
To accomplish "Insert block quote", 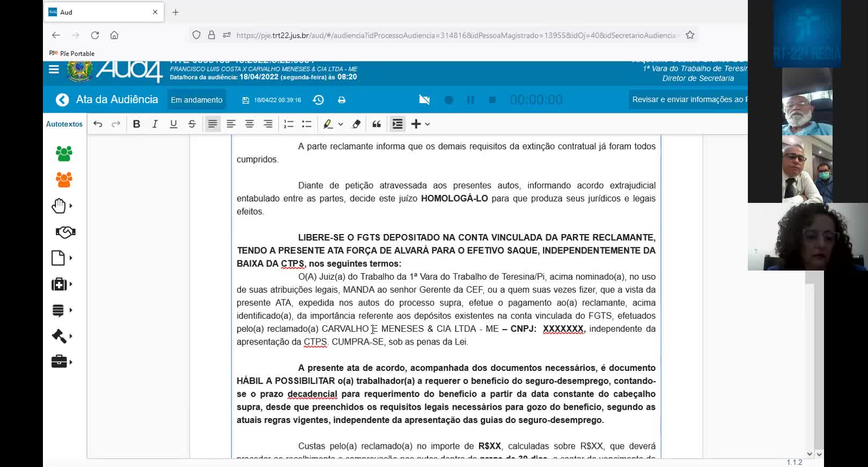I will pos(377,124).
